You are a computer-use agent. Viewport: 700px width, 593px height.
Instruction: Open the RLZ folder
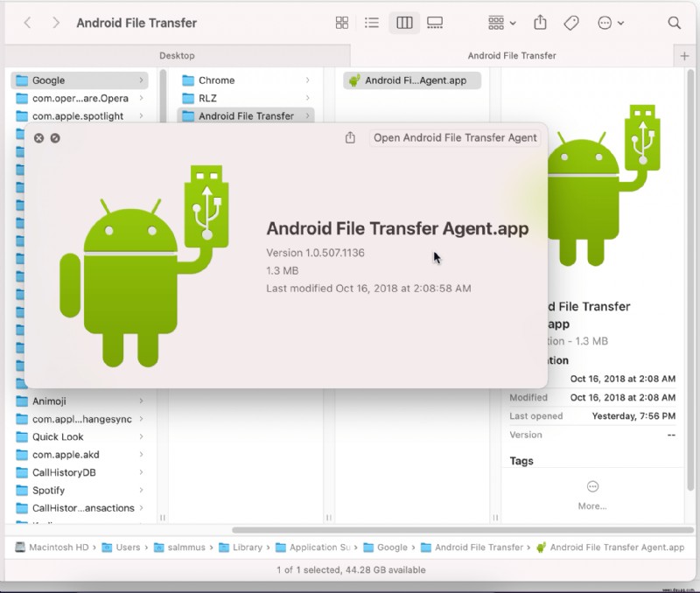246,98
